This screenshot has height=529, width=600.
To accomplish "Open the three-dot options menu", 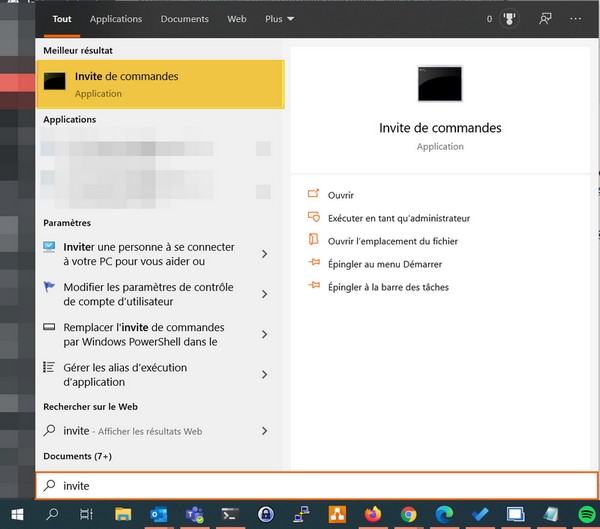I will [576, 19].
